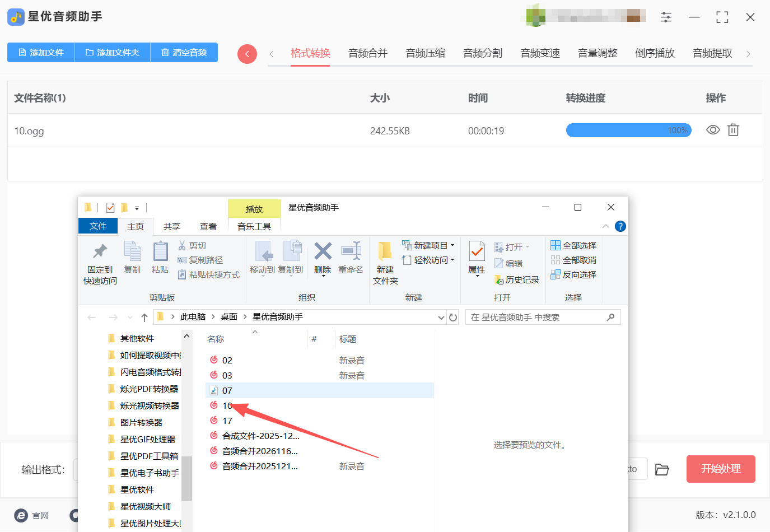
Task: Click 固定到快速访问 pin icon
Action: [100, 251]
